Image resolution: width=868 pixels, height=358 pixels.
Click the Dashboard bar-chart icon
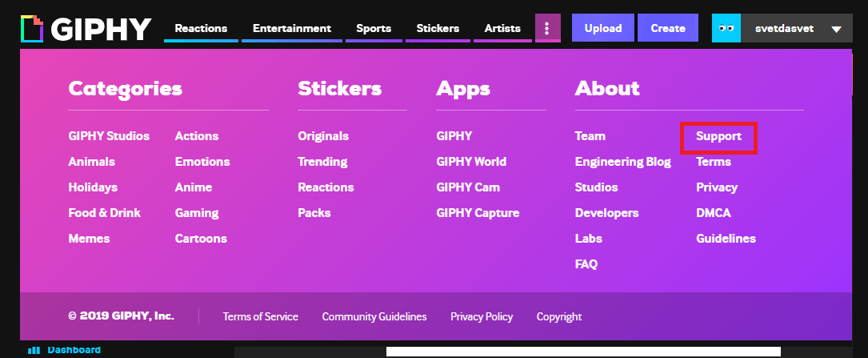34,350
